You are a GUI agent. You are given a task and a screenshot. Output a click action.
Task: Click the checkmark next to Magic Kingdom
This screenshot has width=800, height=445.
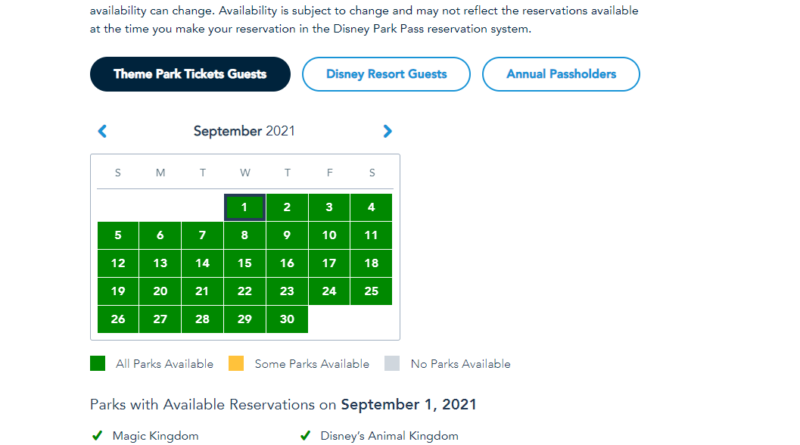[97, 436]
